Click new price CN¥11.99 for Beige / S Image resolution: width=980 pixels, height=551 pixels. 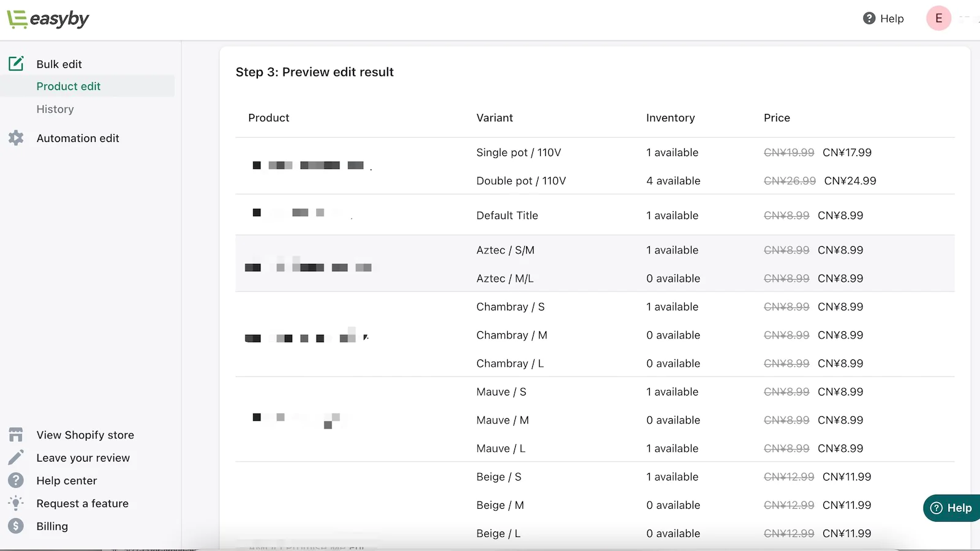tap(847, 477)
